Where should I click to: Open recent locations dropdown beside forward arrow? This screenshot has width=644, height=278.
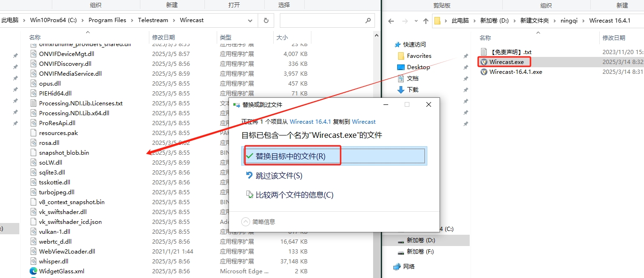[416, 21]
